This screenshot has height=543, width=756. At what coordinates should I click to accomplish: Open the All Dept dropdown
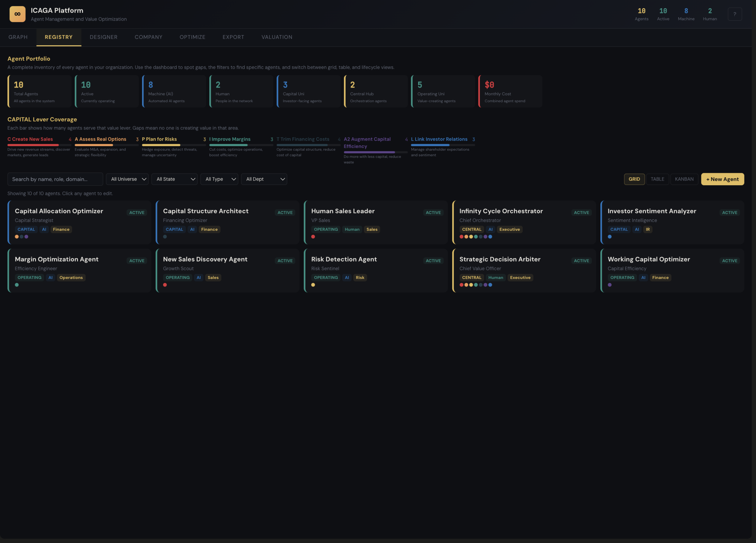pos(264,179)
